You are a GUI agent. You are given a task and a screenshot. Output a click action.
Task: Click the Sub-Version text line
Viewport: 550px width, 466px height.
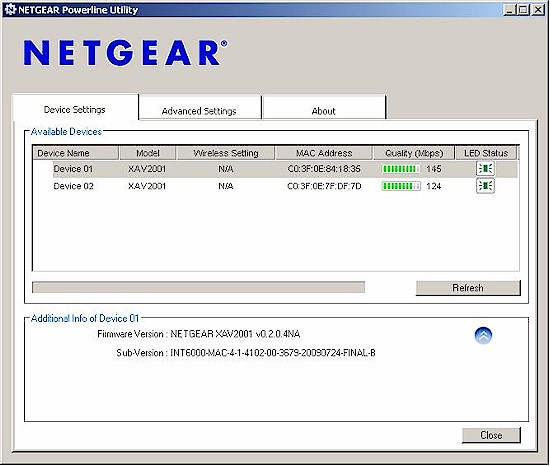246,353
